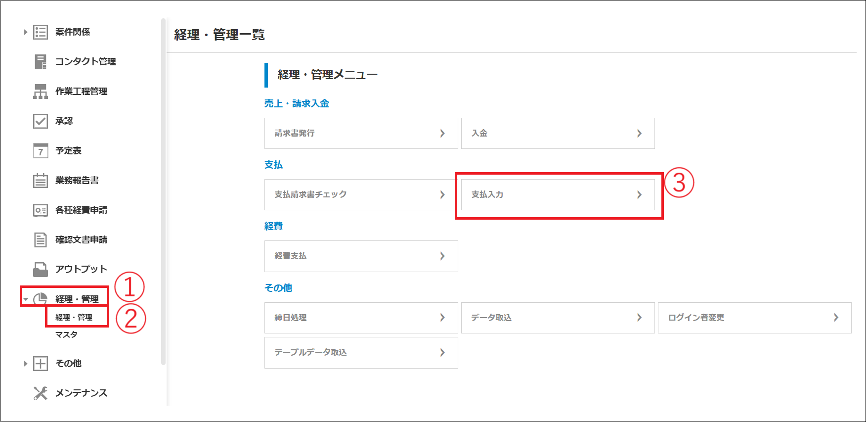
Task: Open the データ取込 button
Action: pos(558,318)
